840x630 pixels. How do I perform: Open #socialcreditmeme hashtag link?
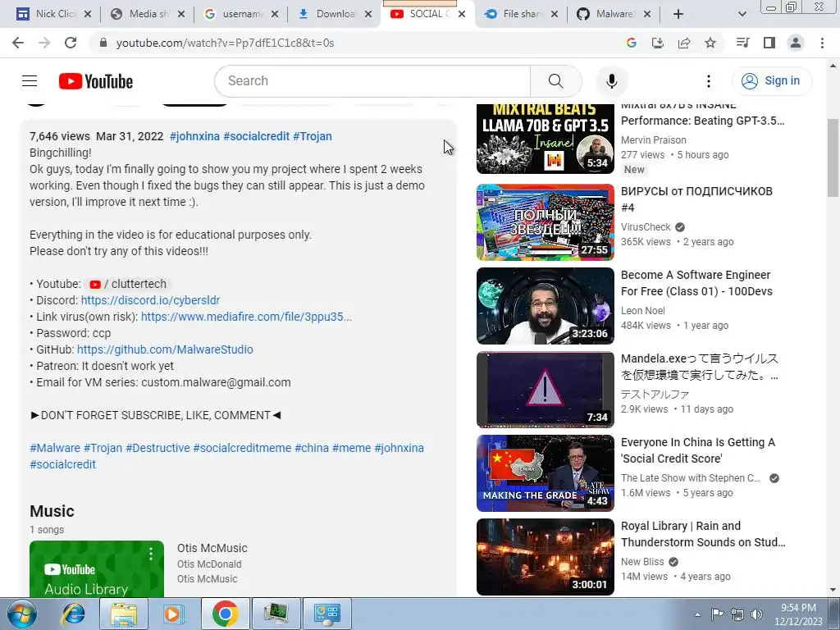coord(242,448)
